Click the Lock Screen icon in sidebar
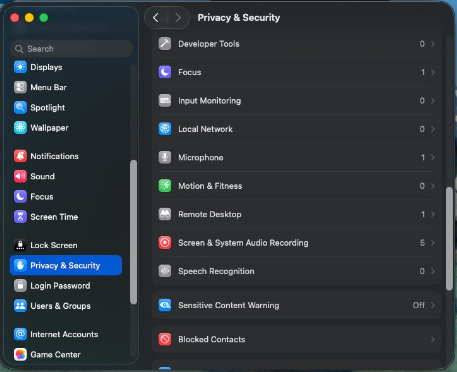The width and height of the screenshot is (457, 372). (x=20, y=245)
